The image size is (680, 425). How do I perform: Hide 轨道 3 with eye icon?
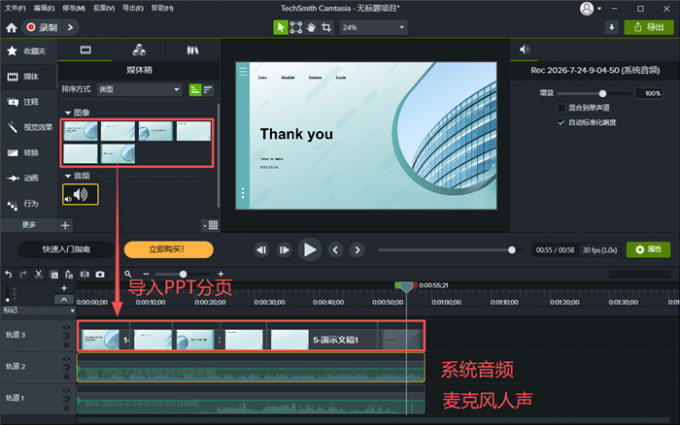66,327
